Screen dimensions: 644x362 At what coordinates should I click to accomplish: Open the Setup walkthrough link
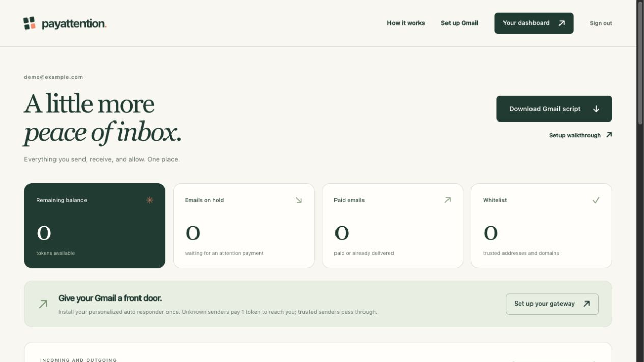(x=581, y=135)
